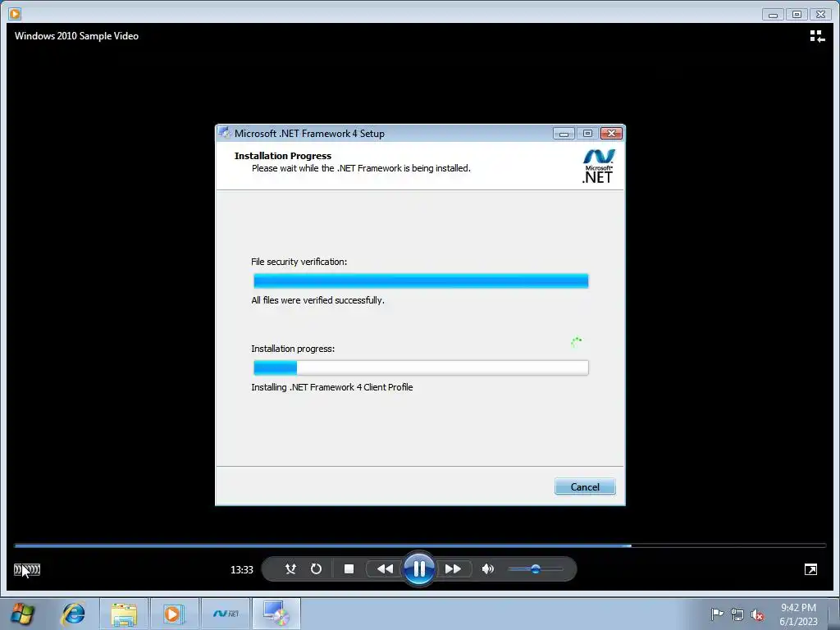
Task: Cancel the .NET Framework installation
Action: [585, 486]
